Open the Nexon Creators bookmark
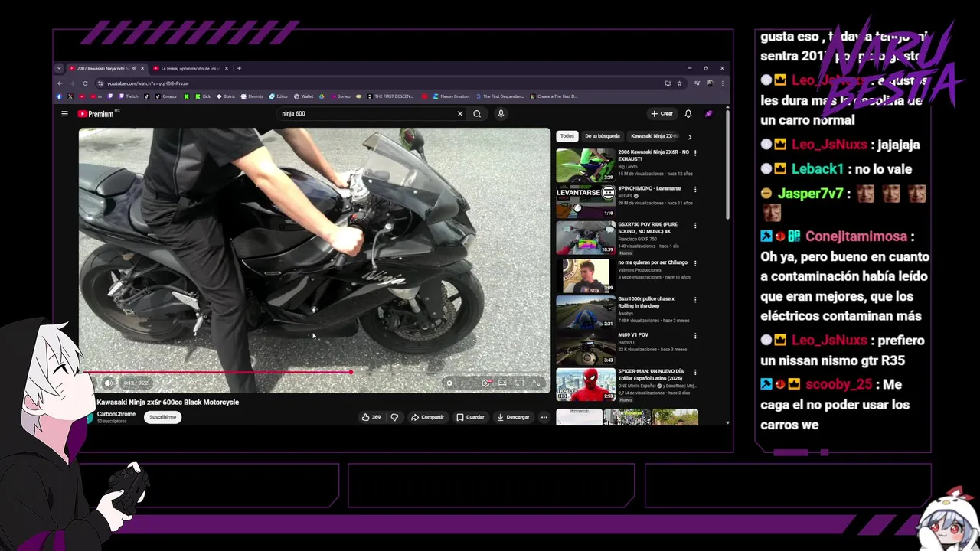980x551 pixels. pos(451,96)
